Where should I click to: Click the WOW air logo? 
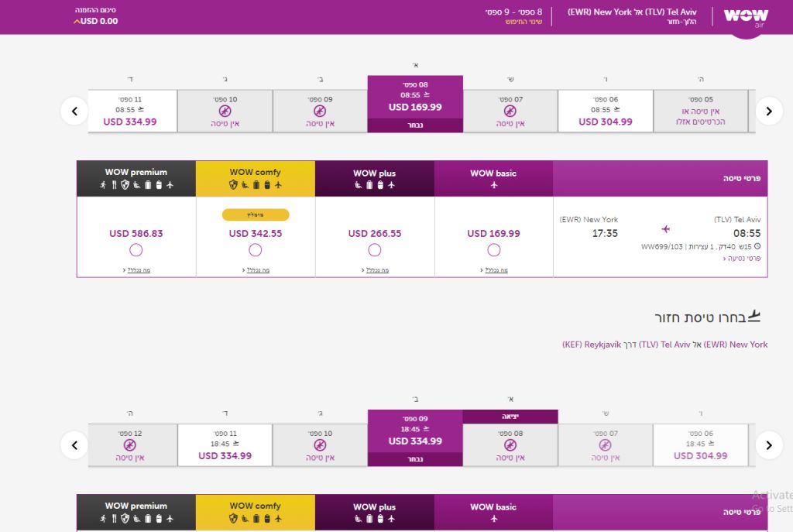pyautogui.click(x=746, y=19)
